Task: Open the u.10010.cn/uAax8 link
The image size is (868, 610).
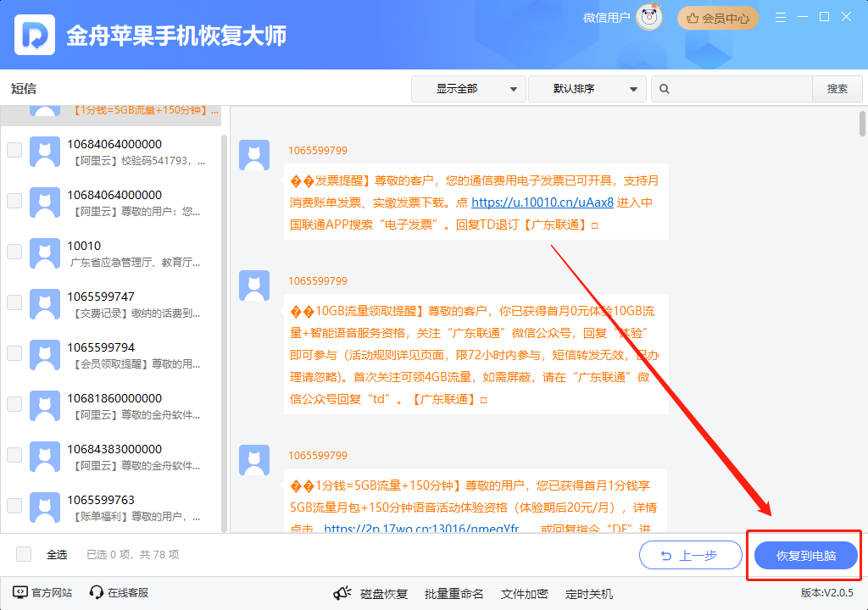Action: (542, 202)
